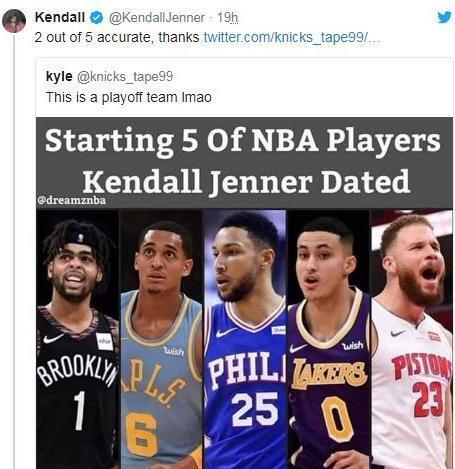Open Kendall's profile avatar picture

coord(14,21)
